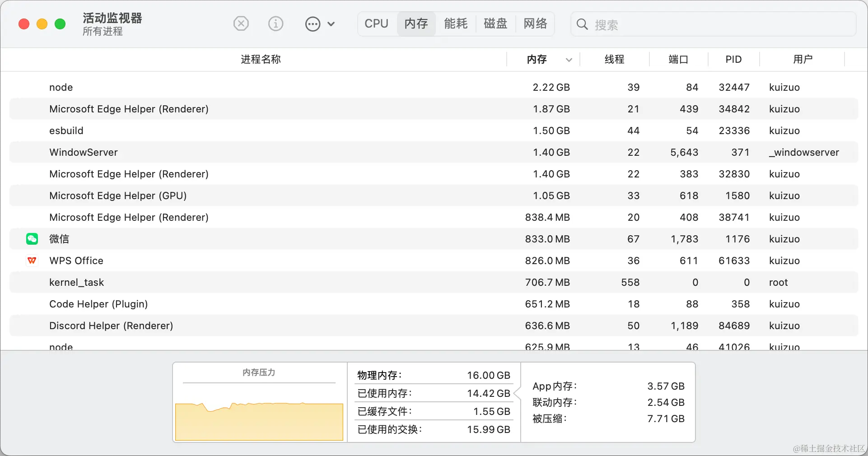Viewport: 868px width, 456px height.
Task: Click the 所有进程 subtitle text
Action: [103, 31]
